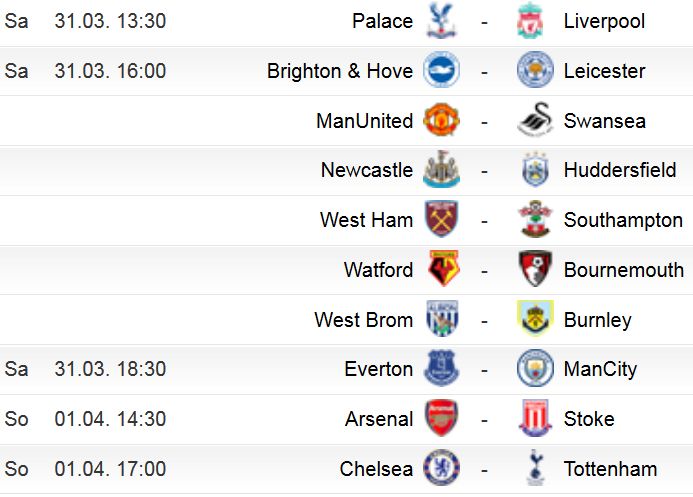Open the Stoke team name link
The image size is (693, 497).
(589, 419)
